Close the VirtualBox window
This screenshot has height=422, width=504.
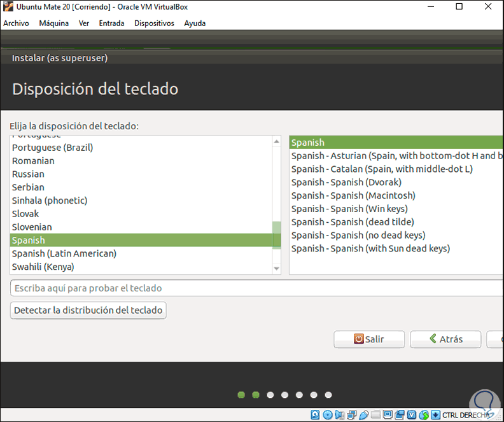click(488, 7)
